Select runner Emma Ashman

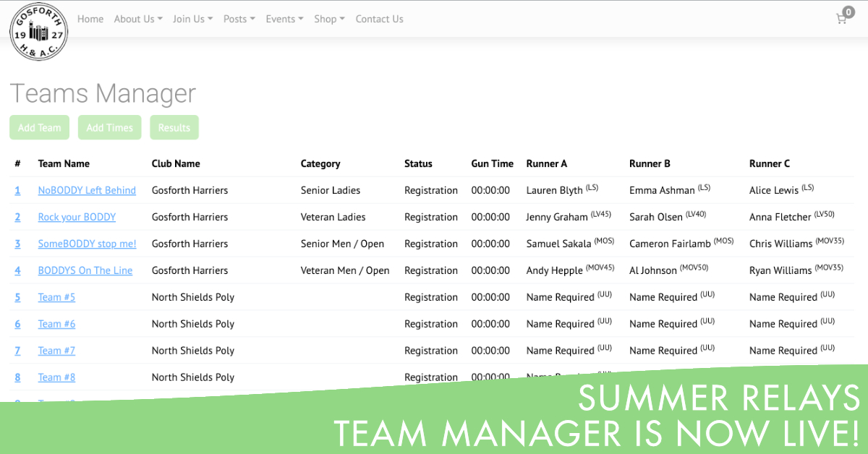662,190
